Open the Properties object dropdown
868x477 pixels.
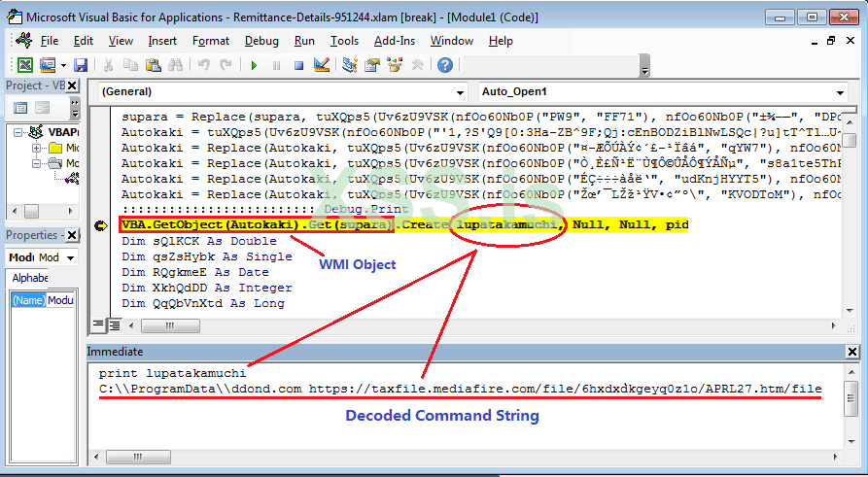tap(70, 257)
